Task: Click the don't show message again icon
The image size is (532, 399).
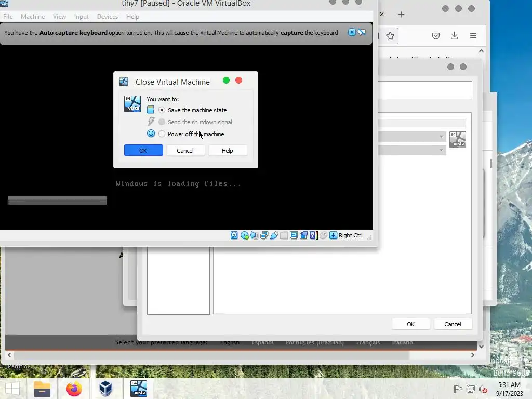Action: [x=362, y=32]
